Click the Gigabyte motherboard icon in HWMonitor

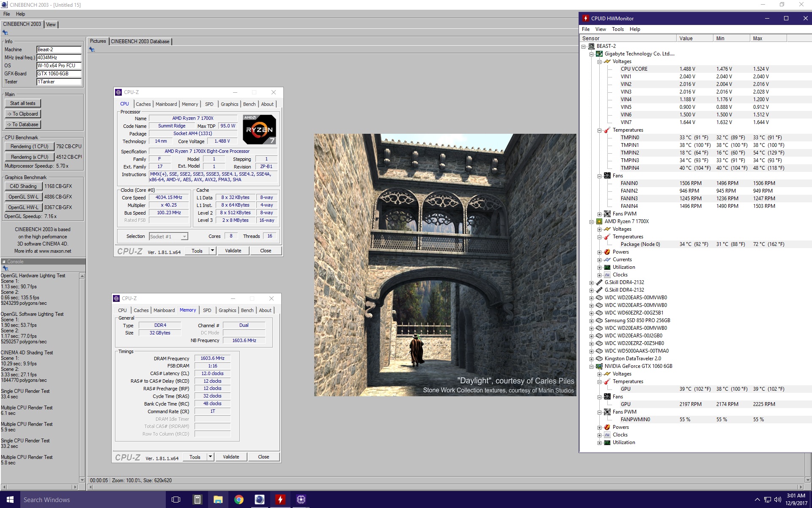click(599, 54)
